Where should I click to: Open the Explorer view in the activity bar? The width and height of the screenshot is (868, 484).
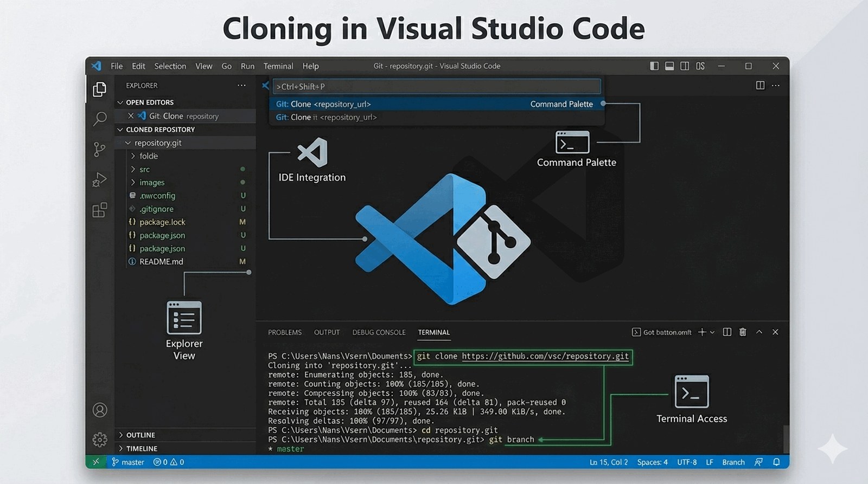point(99,89)
